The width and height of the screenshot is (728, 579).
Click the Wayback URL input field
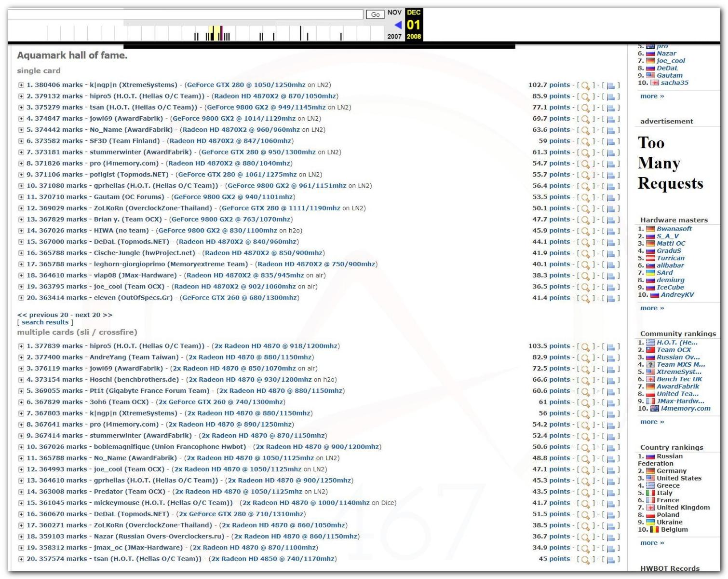[x=185, y=14]
